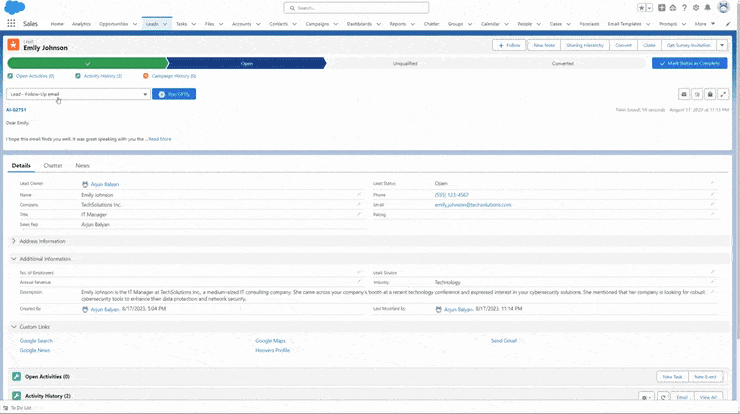Click the Run GPTfy button
Screen dimensions: 740x414
(174, 94)
